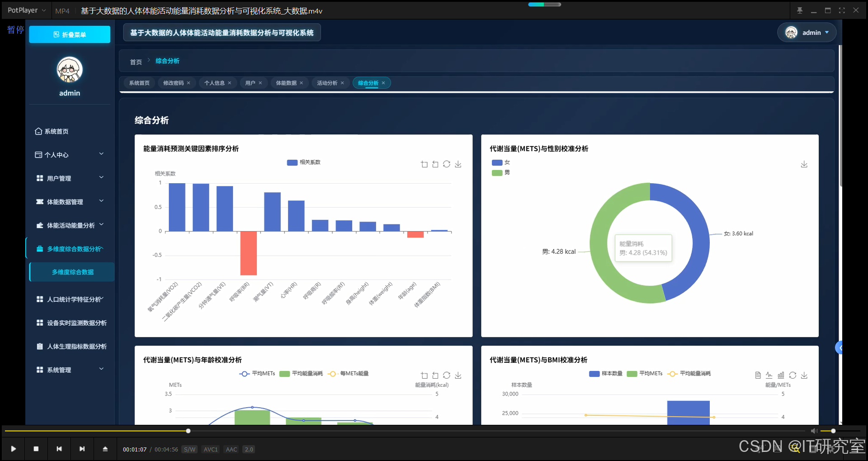Play the video in PotPlayer
Viewport: 868px width, 461px height.
click(x=13, y=449)
